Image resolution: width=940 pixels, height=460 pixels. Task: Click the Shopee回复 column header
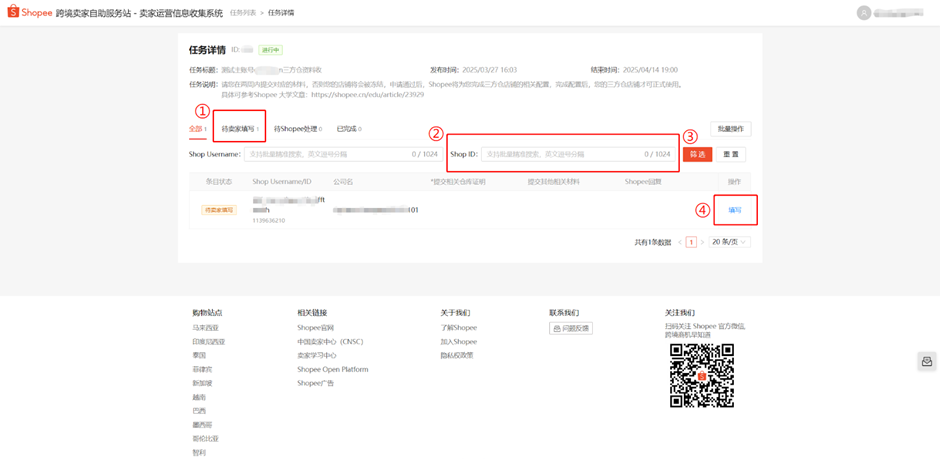click(x=643, y=181)
